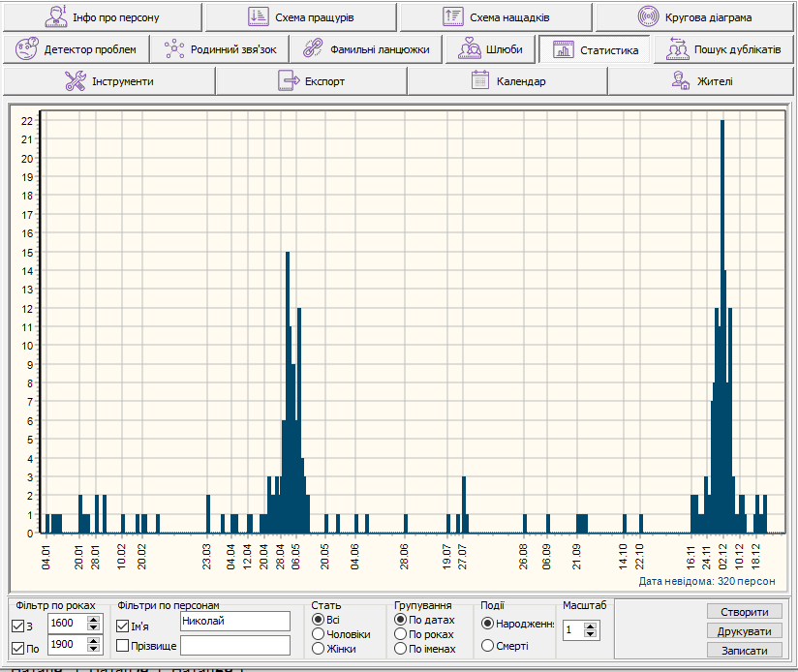Switch to the Жителі tab
The height and width of the screenshot is (672, 798).
pos(702,81)
